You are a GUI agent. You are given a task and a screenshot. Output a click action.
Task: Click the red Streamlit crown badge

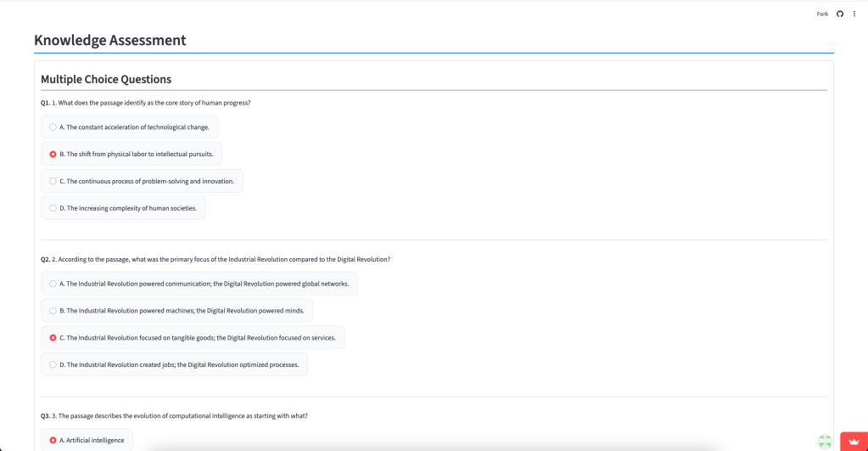pyautogui.click(x=853, y=442)
